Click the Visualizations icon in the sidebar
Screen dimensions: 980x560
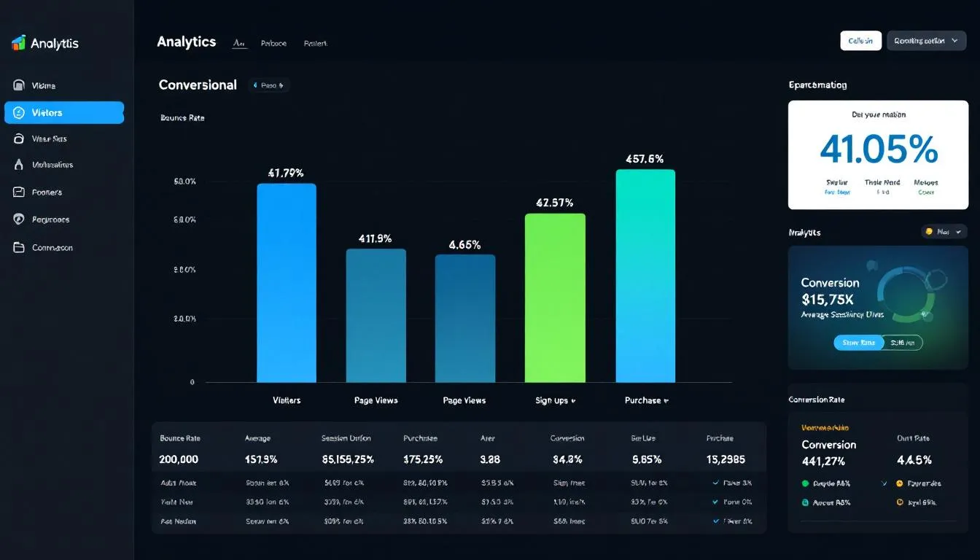point(18,164)
